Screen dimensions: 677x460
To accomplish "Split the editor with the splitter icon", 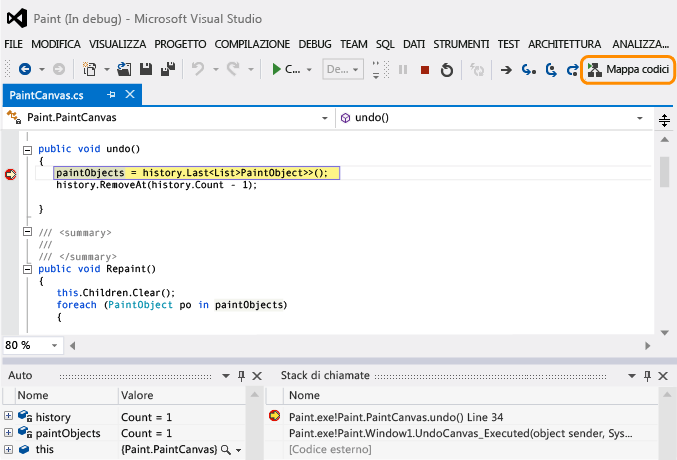I will pos(664,120).
